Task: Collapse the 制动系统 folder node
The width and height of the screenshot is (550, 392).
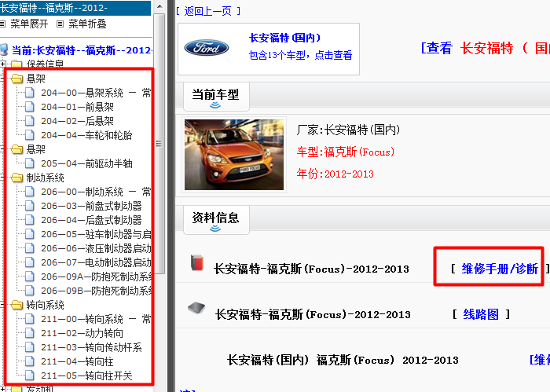Action: point(2,178)
